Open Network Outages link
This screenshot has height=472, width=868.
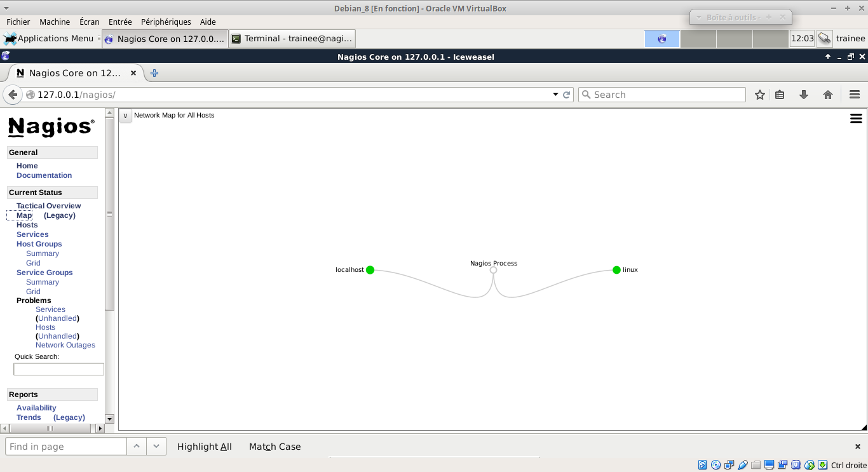(65, 345)
